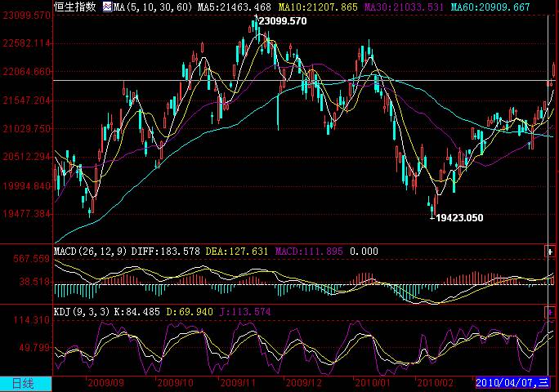559x392 pixels.
Task: Click the 19423.050 low price annotation
Action: [x=459, y=218]
